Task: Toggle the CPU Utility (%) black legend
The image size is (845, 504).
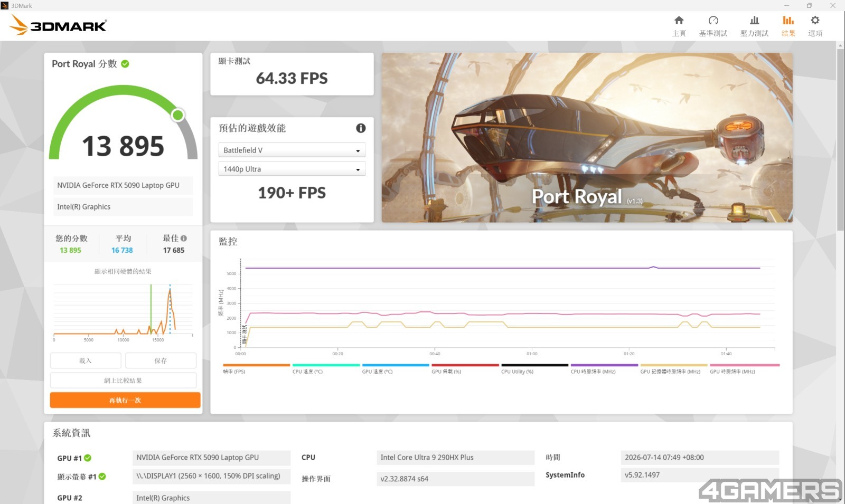Action: [x=534, y=368]
